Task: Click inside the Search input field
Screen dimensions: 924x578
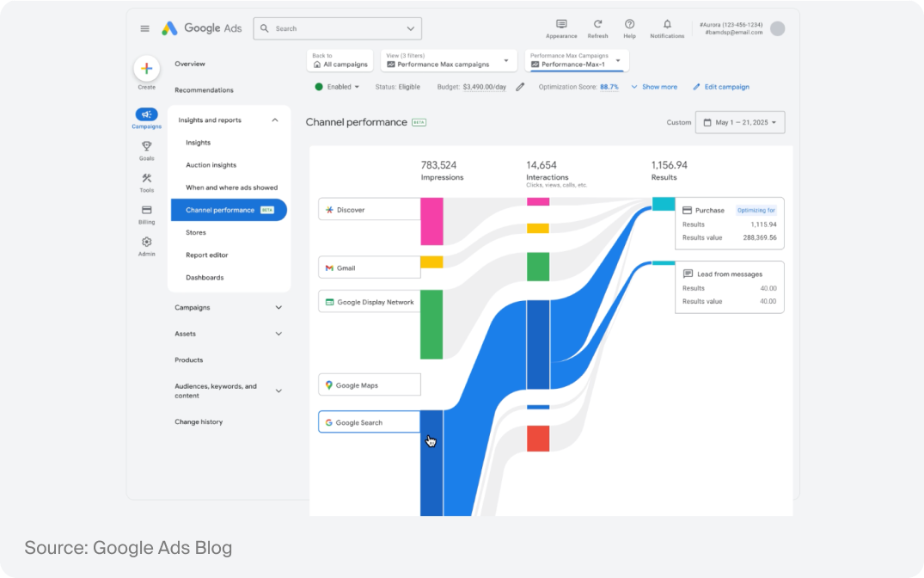Action: pos(338,28)
